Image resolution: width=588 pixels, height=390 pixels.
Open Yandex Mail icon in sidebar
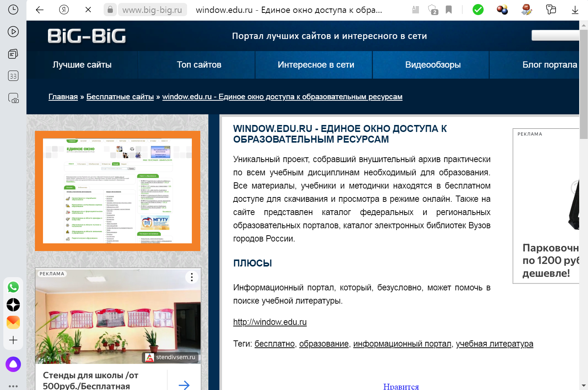click(13, 322)
